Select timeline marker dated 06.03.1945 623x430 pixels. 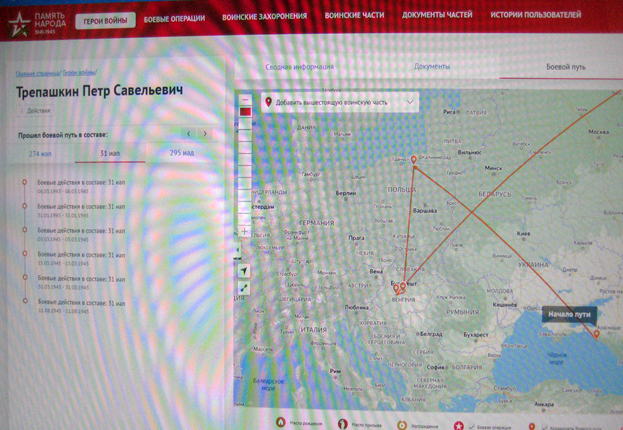[x=25, y=182]
